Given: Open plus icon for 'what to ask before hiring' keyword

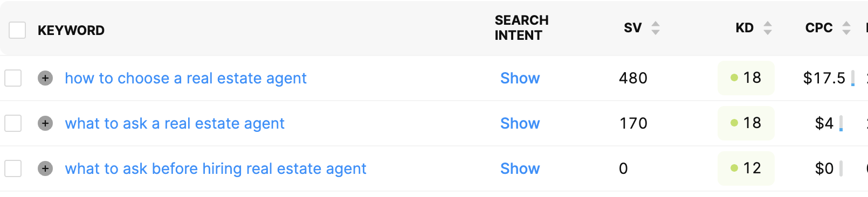Looking at the screenshot, I should tap(45, 168).
